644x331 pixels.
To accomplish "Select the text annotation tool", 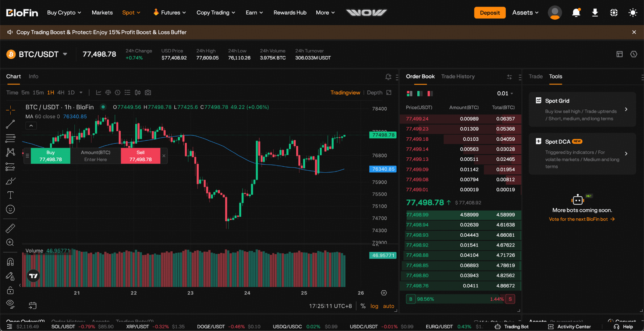I will (x=10, y=195).
